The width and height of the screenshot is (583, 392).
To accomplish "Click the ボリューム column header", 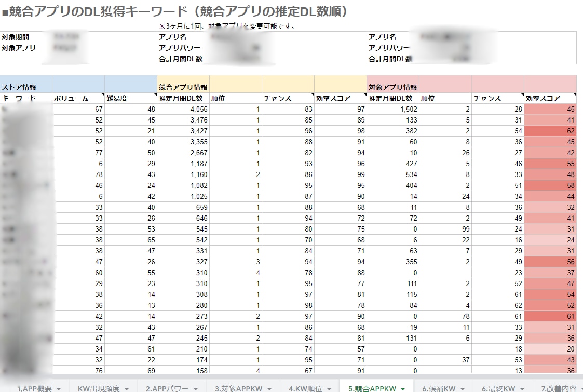I will 78,98.
